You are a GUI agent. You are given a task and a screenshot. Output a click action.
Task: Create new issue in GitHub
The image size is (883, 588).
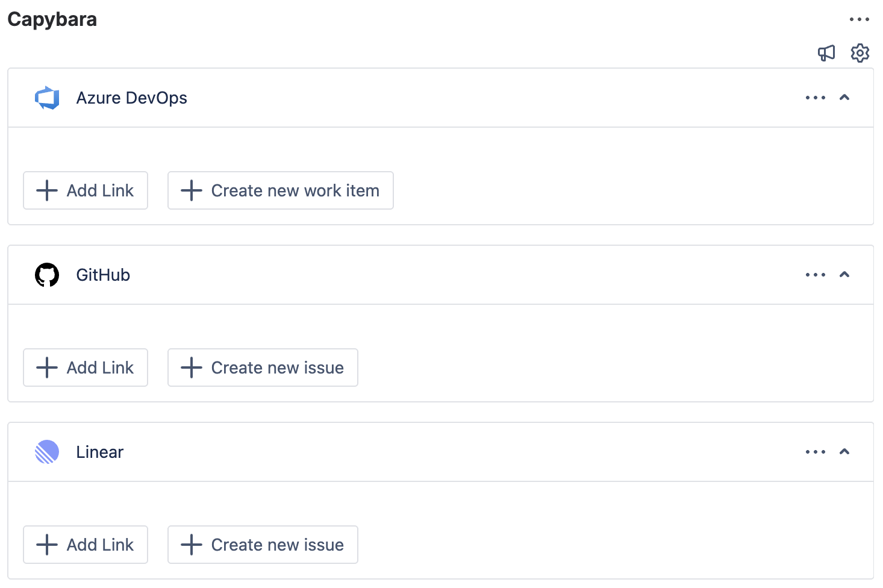pyautogui.click(x=263, y=367)
